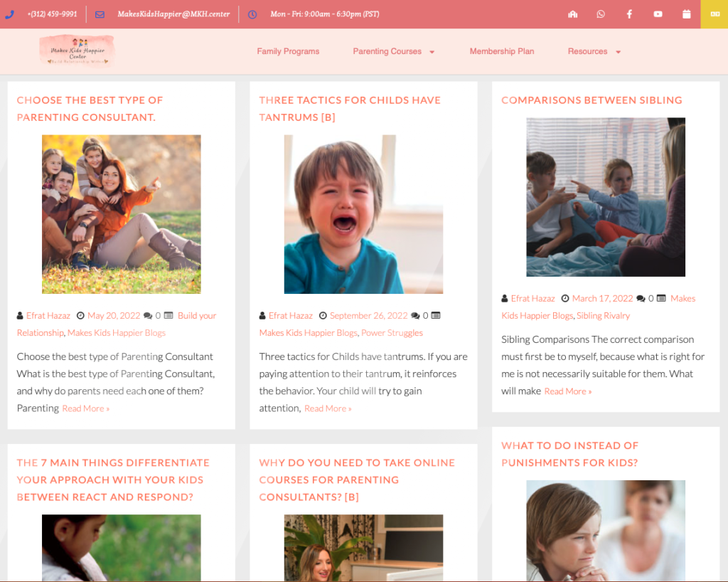Expand the Resources dropdown
Screen dimensions: 728x582
pos(588,51)
